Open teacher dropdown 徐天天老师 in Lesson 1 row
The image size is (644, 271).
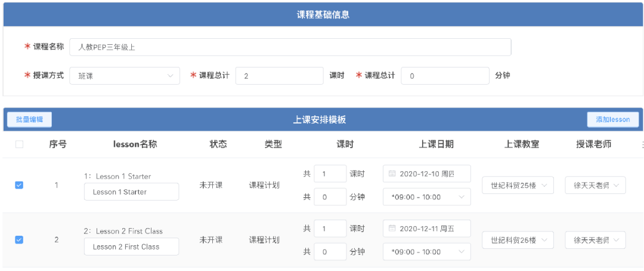coord(596,186)
